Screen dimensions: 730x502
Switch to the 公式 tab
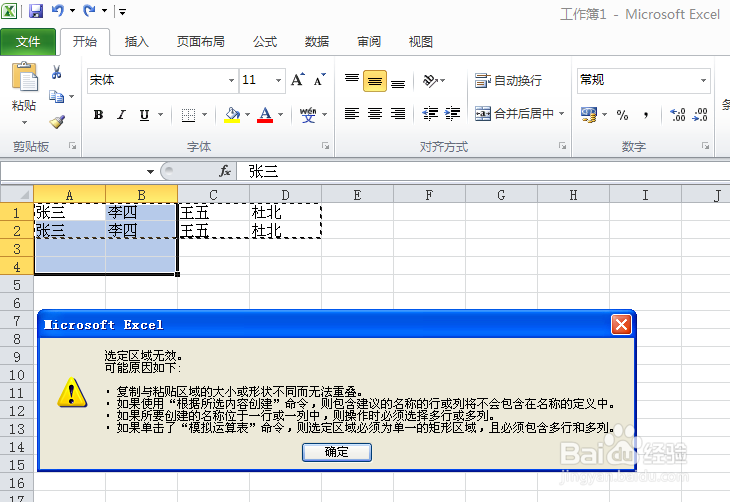pos(265,42)
